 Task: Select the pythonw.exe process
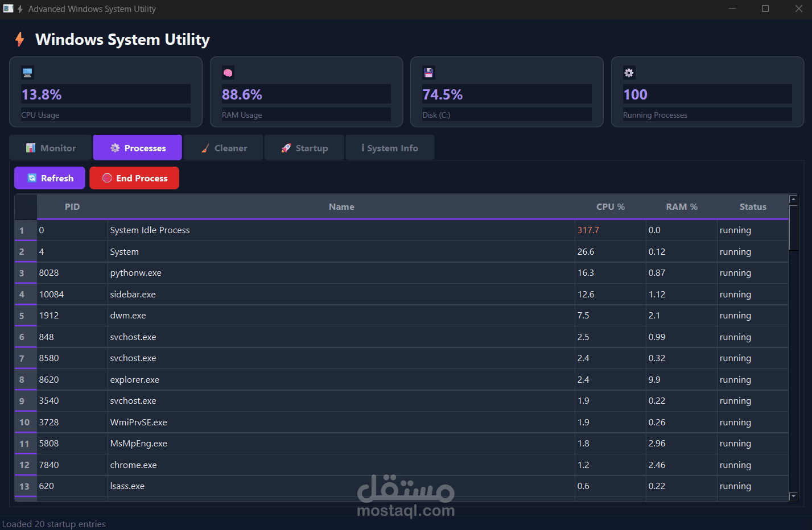pyautogui.click(x=401, y=273)
